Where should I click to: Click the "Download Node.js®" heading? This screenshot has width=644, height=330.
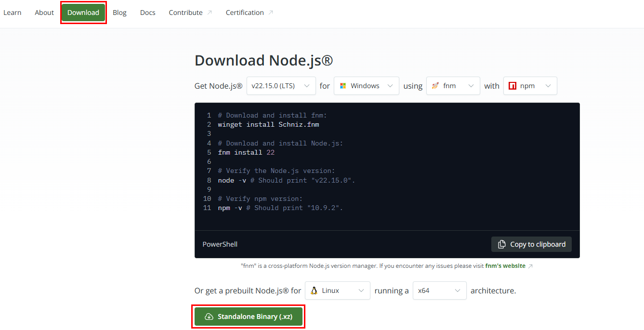[x=264, y=60]
